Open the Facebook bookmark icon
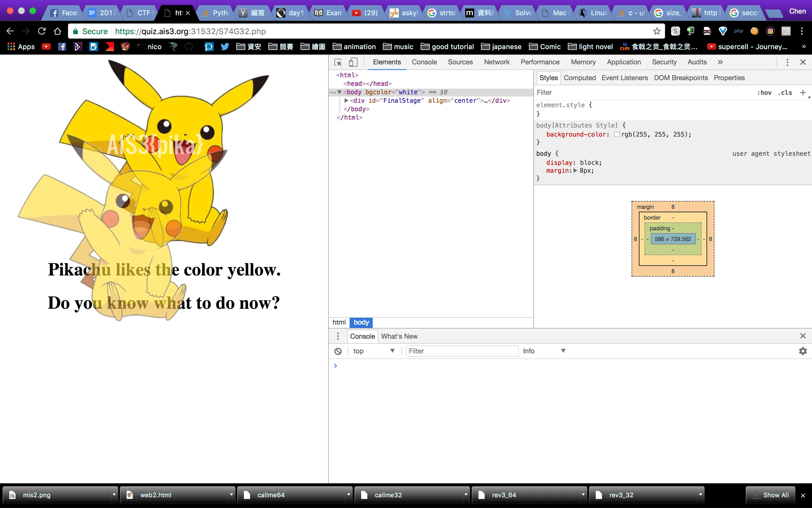This screenshot has width=812, height=508. click(x=62, y=47)
